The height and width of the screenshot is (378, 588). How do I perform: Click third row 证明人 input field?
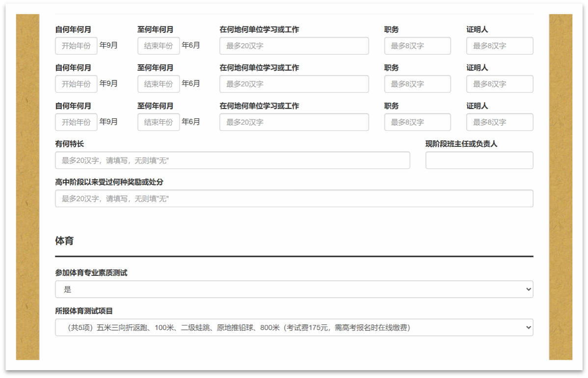pyautogui.click(x=500, y=122)
